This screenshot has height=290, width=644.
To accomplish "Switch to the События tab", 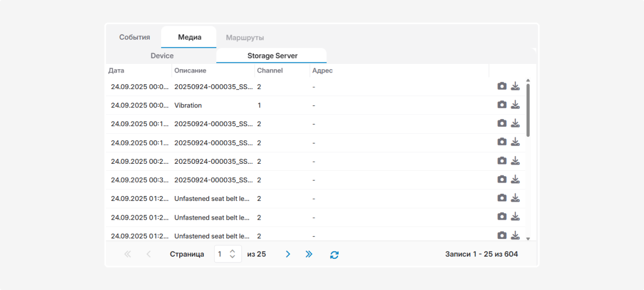I will point(134,38).
